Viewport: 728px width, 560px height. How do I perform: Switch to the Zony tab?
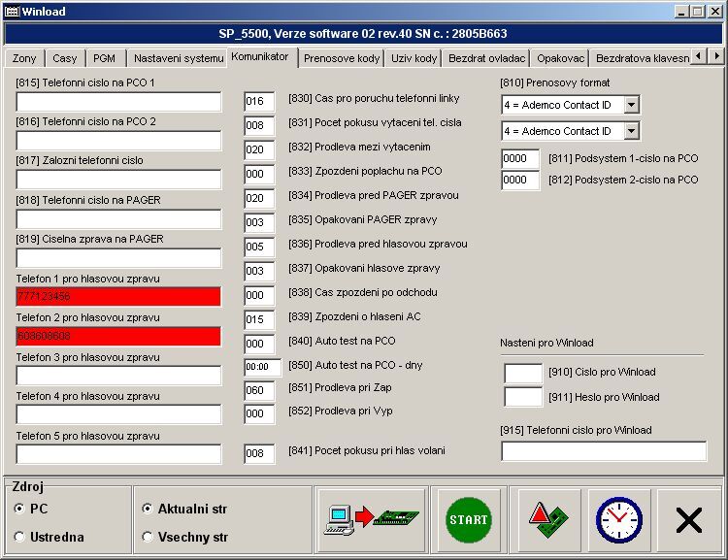(24, 58)
